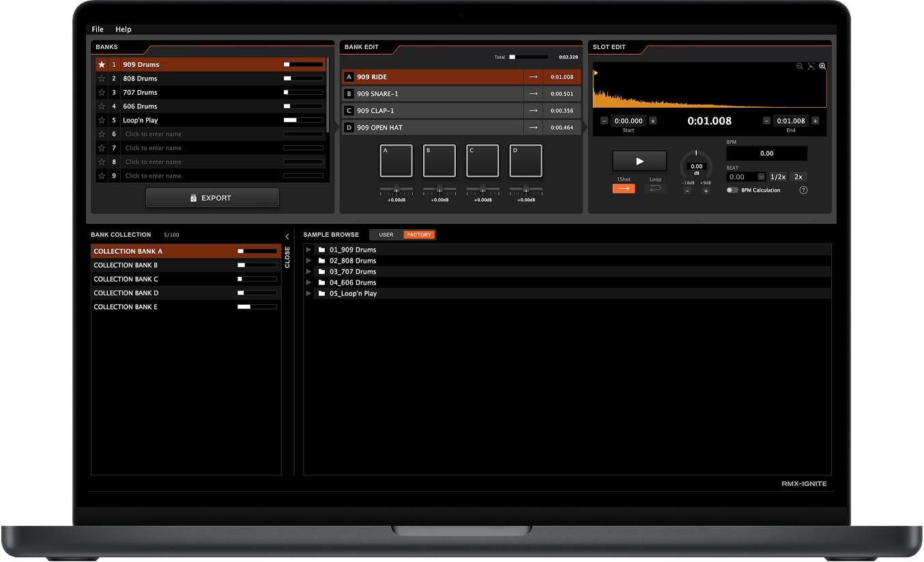Screen dimensions: 924x562
Task: Toggle the favorite star for Loop'n Play bank
Action: [102, 120]
